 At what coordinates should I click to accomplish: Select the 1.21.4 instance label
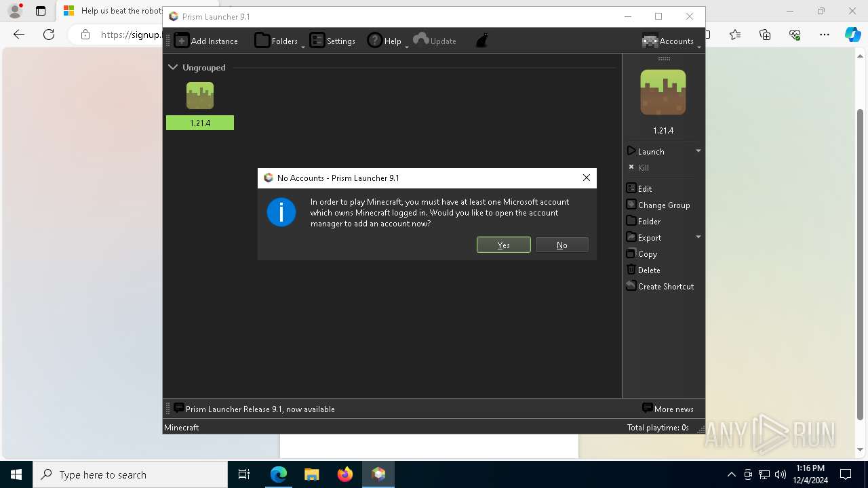click(200, 123)
